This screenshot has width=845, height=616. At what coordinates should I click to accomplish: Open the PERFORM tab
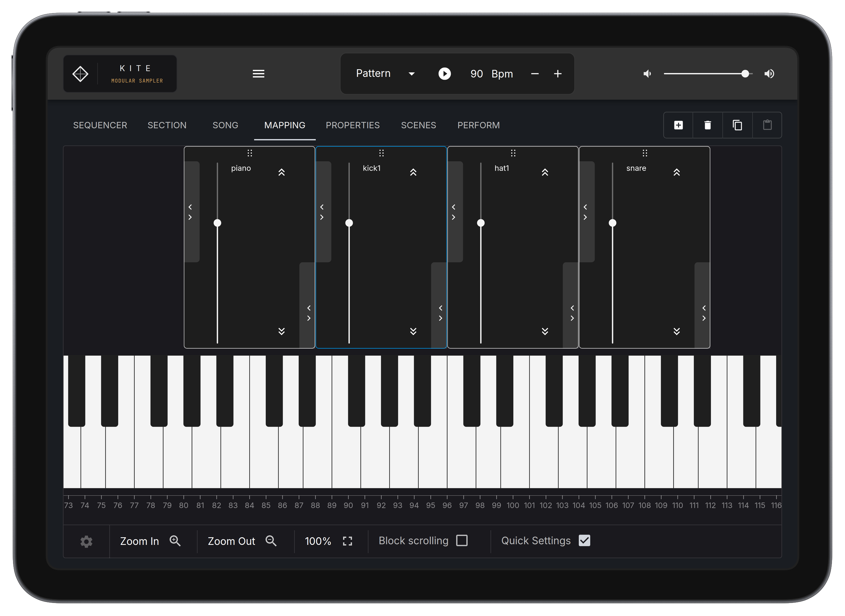click(478, 125)
